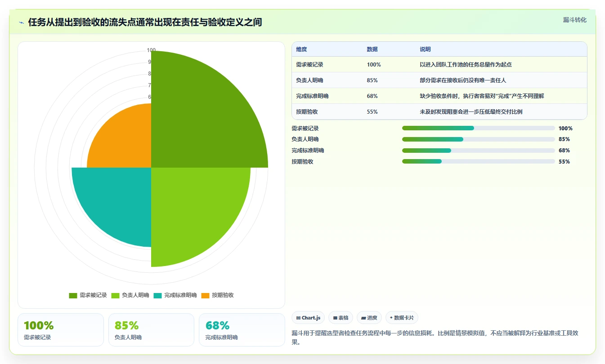Click the 需求被记录 100% progress bar
This screenshot has height=364, width=605.
[x=479, y=128]
